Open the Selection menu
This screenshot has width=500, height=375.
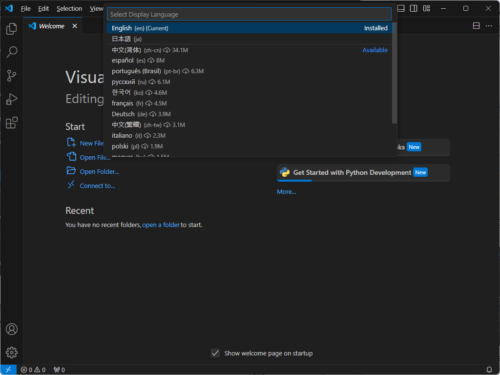(x=69, y=9)
